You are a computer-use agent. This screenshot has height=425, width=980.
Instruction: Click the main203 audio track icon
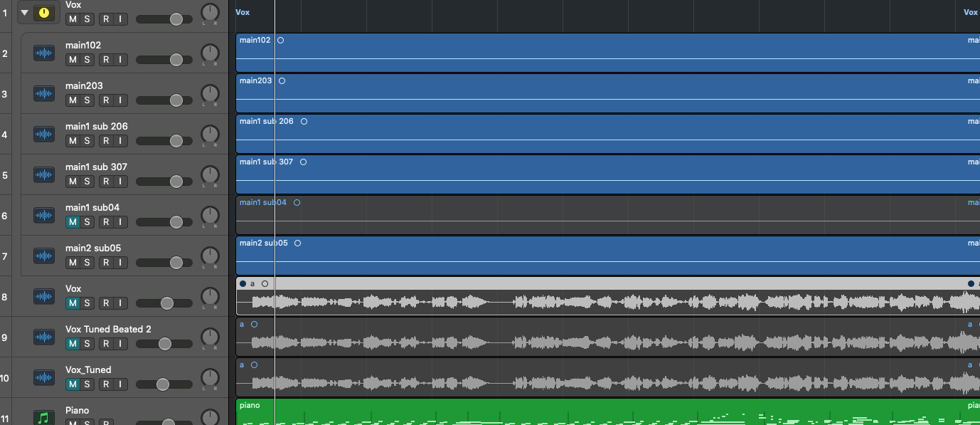click(x=44, y=93)
